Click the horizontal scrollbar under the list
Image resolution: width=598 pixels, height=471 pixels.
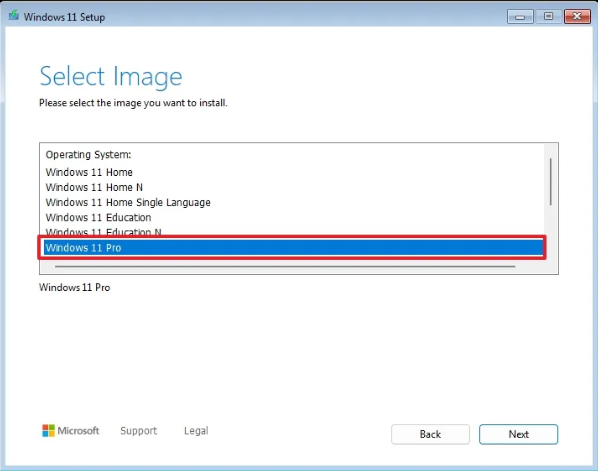pyautogui.click(x=285, y=266)
